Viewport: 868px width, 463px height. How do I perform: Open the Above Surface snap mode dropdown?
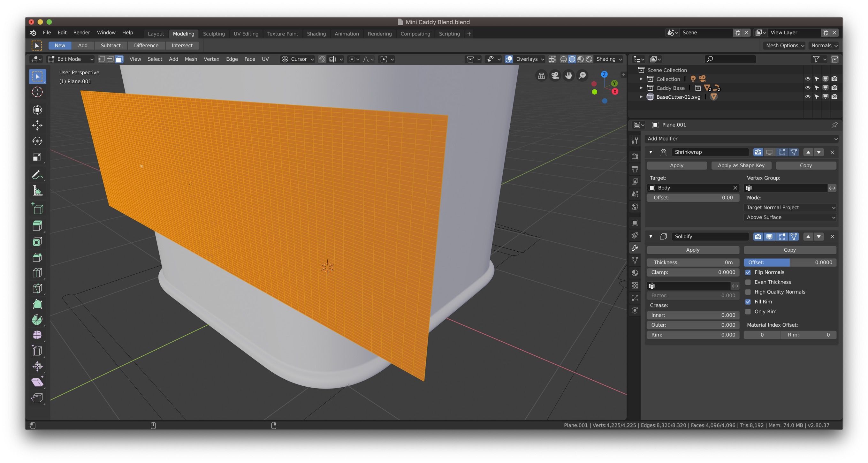(790, 217)
